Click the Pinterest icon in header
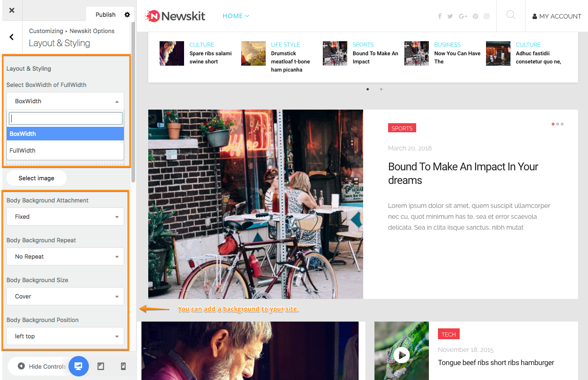The height and width of the screenshot is (380, 588). 475,16
